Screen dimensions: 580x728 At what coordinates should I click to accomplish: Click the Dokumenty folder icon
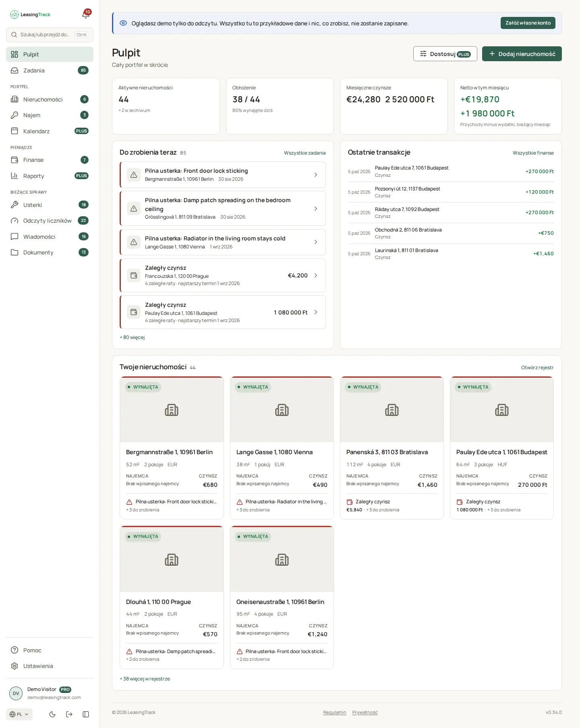click(x=14, y=252)
